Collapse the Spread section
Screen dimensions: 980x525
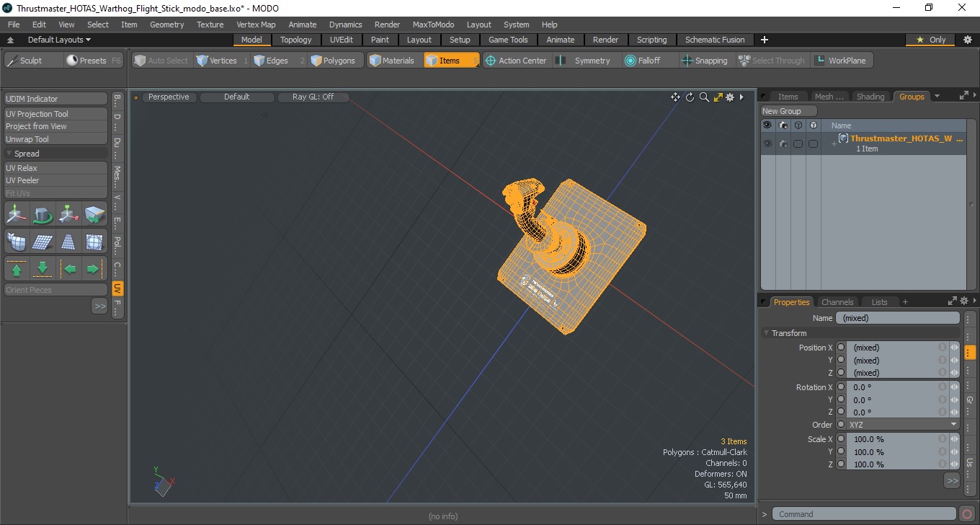point(9,154)
